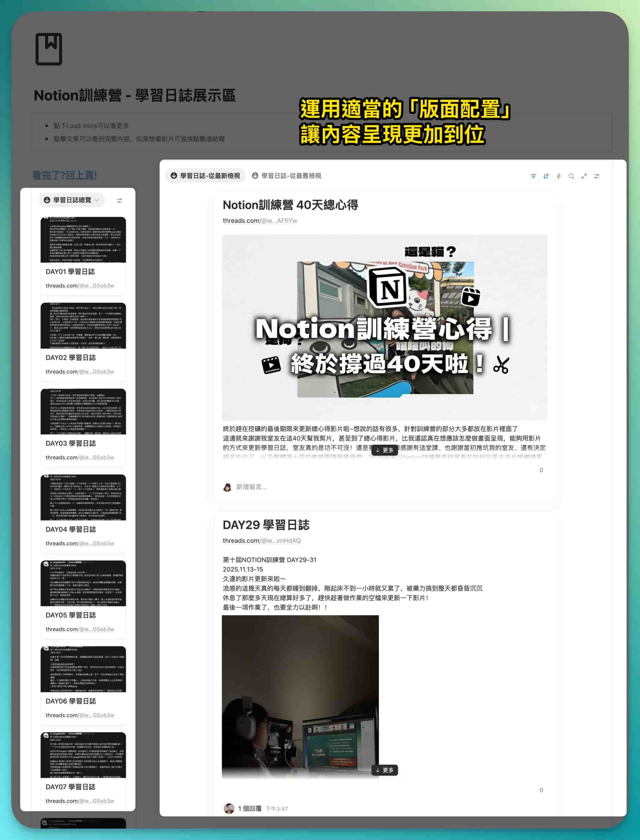This screenshot has height=840, width=640.
Task: Expand the database to full page
Action: (584, 176)
